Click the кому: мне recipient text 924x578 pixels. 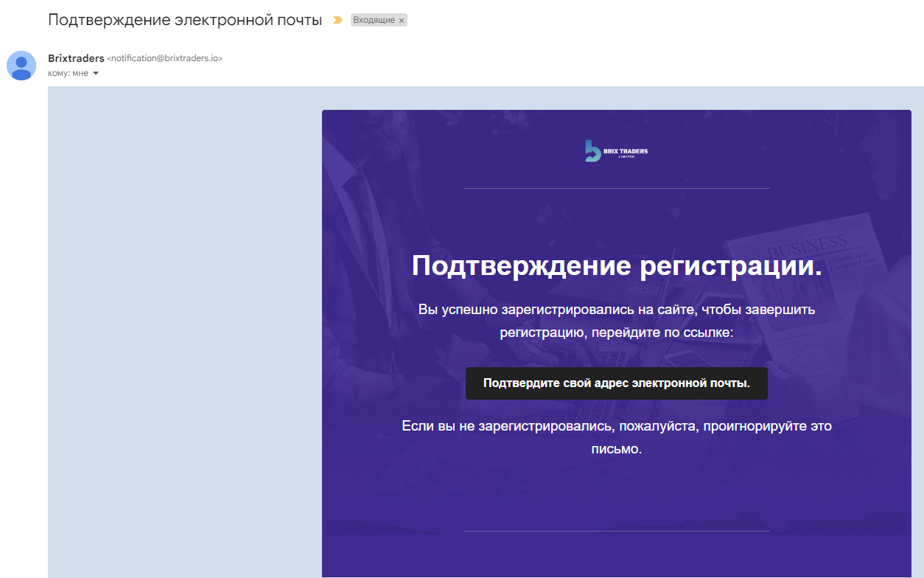pos(68,73)
